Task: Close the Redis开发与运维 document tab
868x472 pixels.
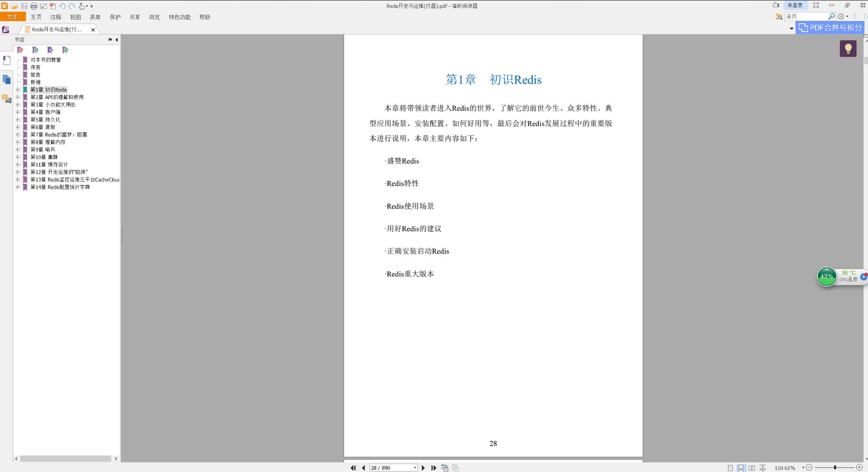Action: pyautogui.click(x=93, y=30)
